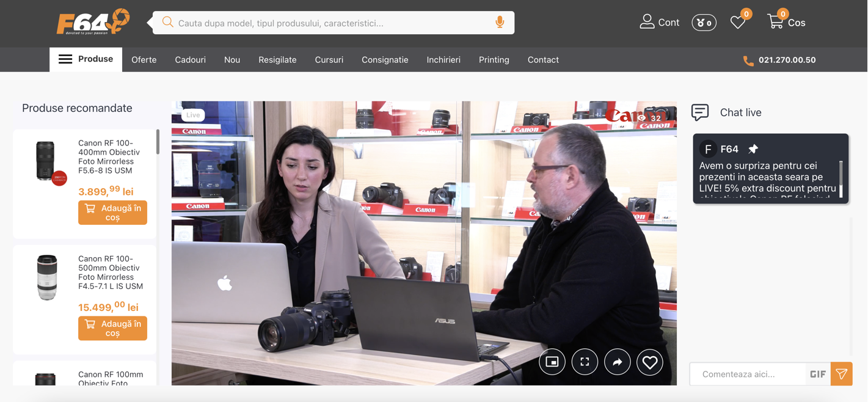The width and height of the screenshot is (868, 402).
Task: Click the F64 logo
Action: [93, 23]
